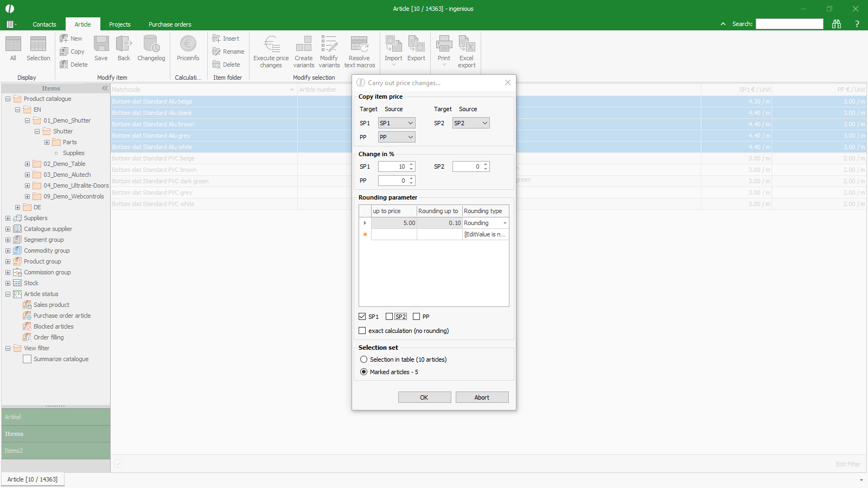This screenshot has height=488, width=868.
Task: Open the Changelog tool
Action: tap(151, 44)
